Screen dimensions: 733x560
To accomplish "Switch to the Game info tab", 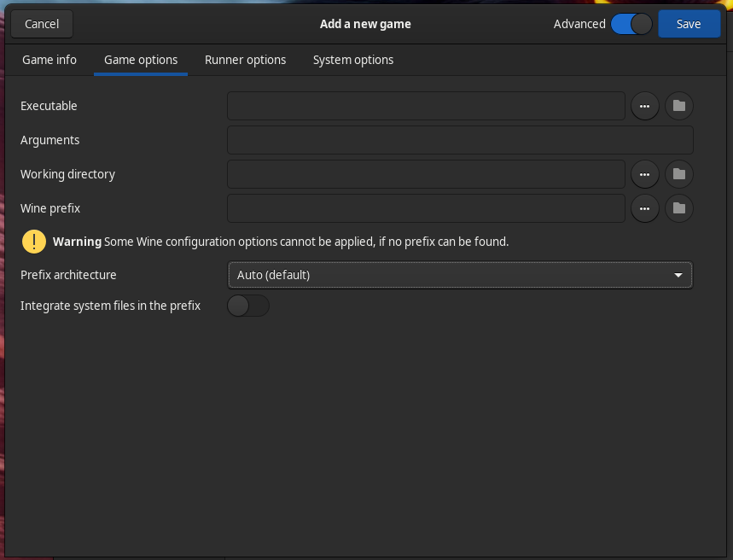I will (49, 60).
